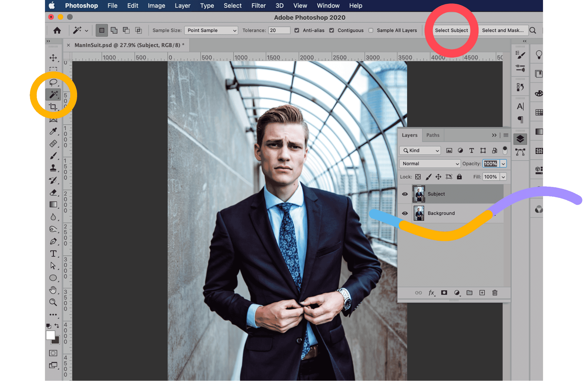Select the Eyedropper tool
This screenshot has height=381, width=588.
pyautogui.click(x=53, y=131)
